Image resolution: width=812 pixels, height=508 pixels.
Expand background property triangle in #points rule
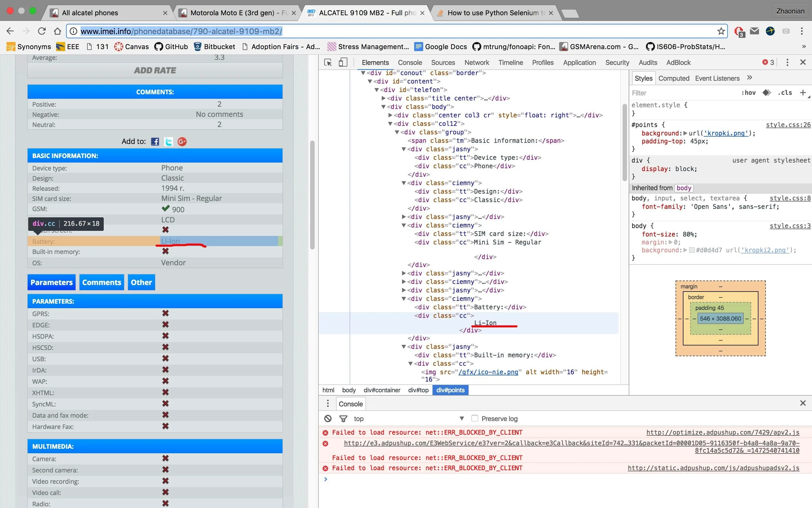click(x=685, y=133)
